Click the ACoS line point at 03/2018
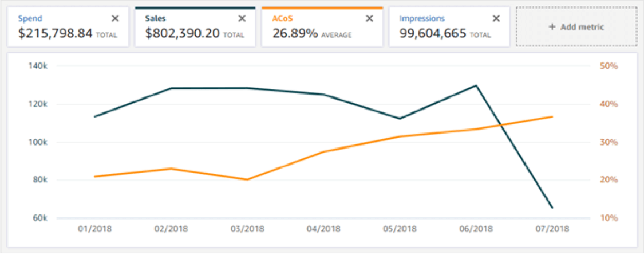The height and width of the screenshot is (254, 644). pyautogui.click(x=247, y=179)
